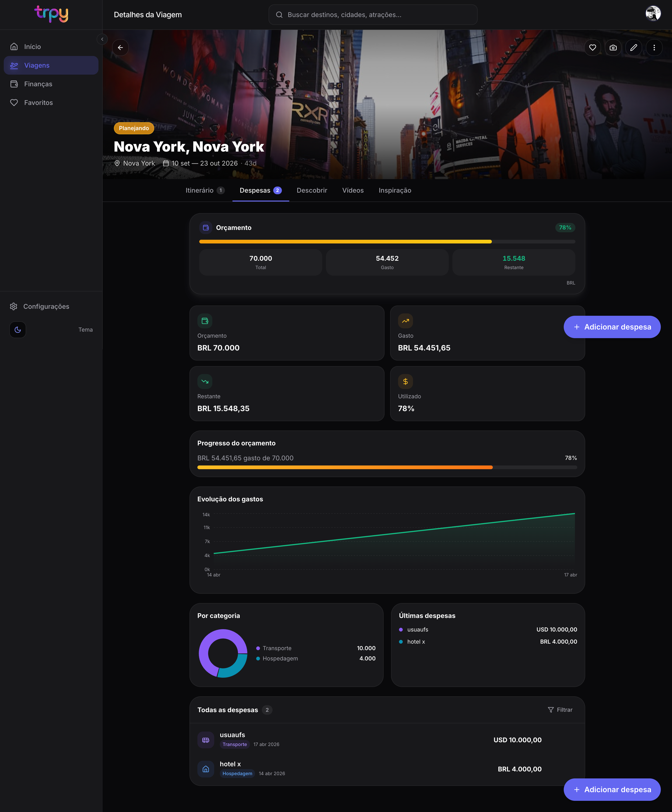Click the Evolução dos gastos line chart
Screen dimensions: 672x812
[394, 541]
